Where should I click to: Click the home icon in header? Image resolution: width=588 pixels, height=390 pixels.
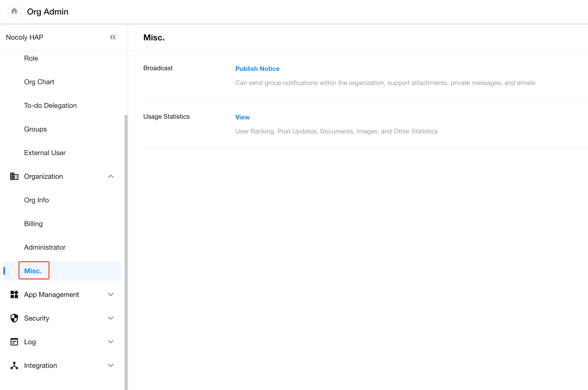point(14,11)
